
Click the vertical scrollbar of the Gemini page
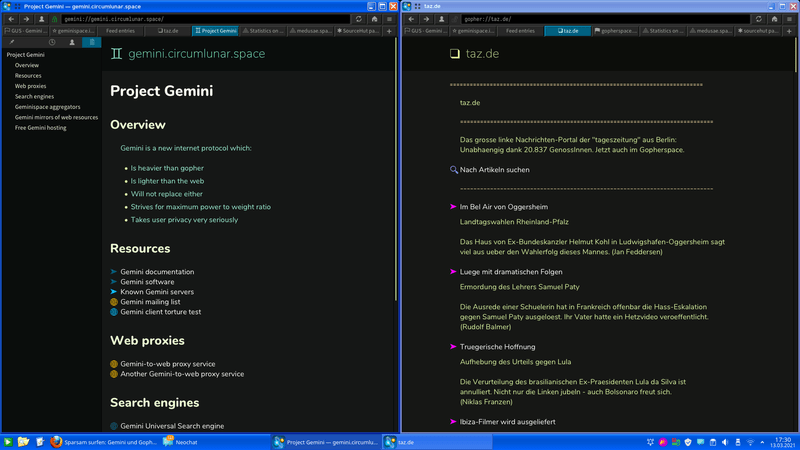tap(396, 170)
